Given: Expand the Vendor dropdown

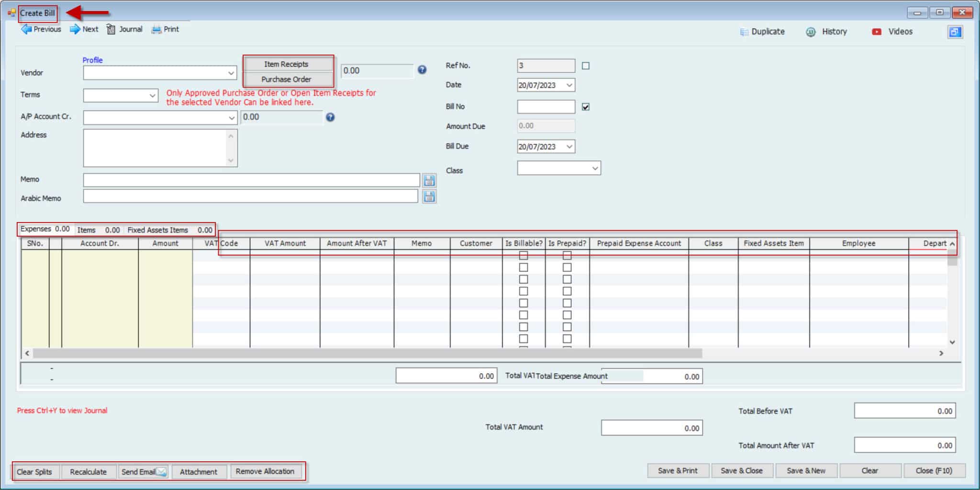Looking at the screenshot, I should point(231,73).
